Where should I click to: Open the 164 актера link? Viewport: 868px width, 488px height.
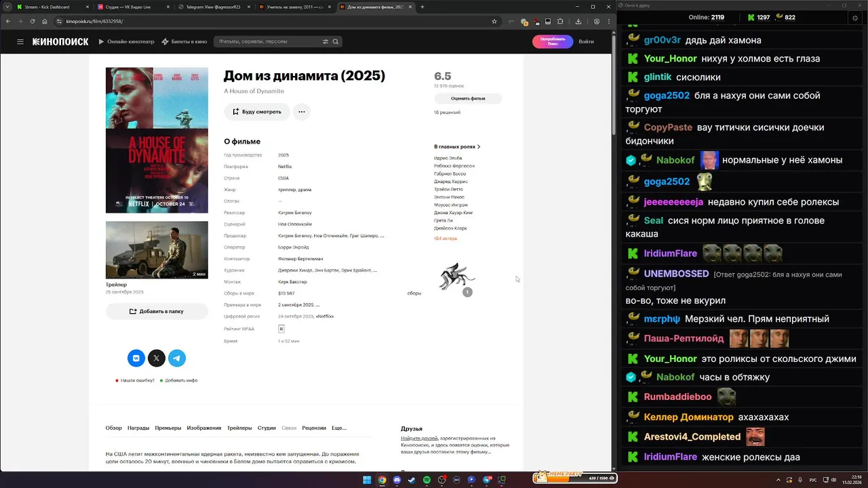click(446, 239)
